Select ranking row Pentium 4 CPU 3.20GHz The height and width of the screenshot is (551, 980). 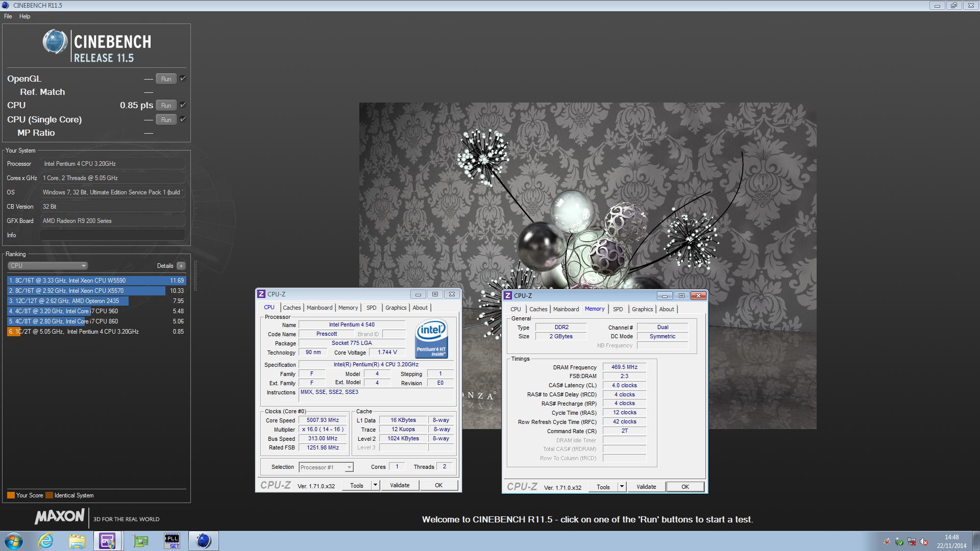96,332
